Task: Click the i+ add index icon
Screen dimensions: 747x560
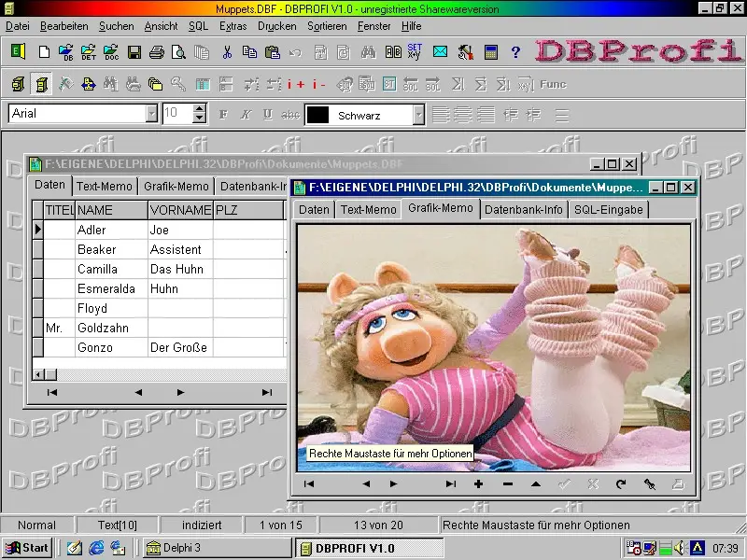Action: point(296,85)
